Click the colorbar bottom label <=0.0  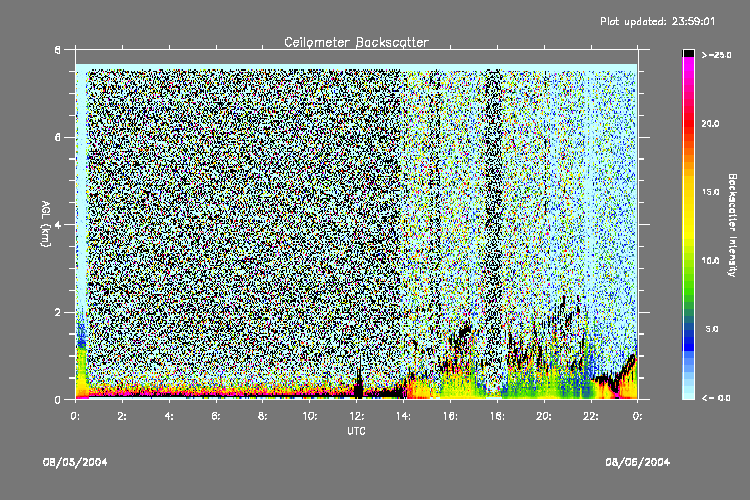pyautogui.click(x=716, y=398)
